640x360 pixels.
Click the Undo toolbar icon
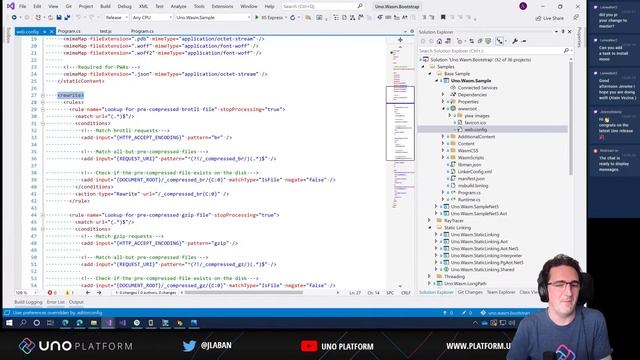[78, 18]
